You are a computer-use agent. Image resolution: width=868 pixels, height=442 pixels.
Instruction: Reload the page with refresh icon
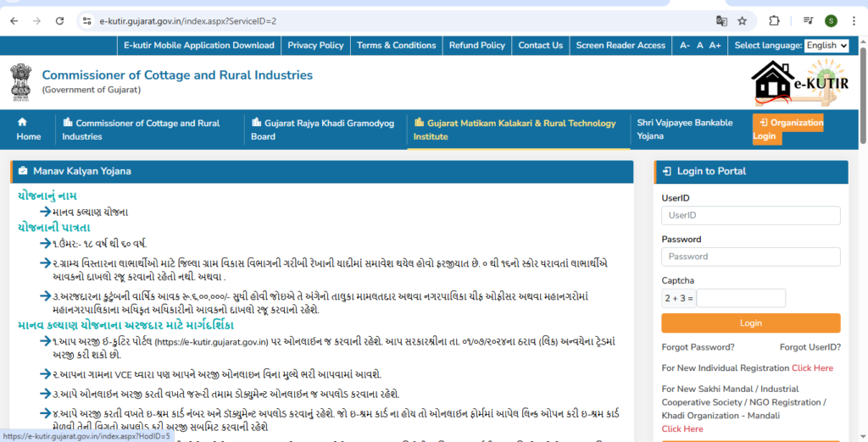[x=60, y=21]
